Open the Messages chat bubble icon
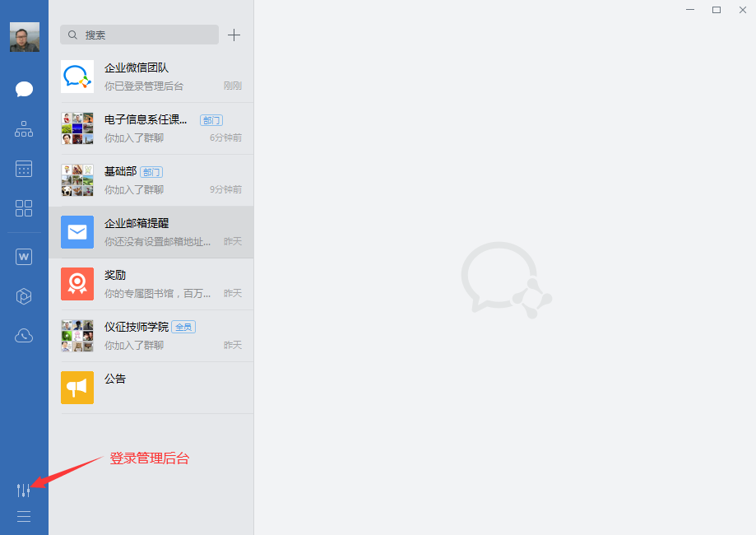This screenshot has height=535, width=756. pyautogui.click(x=24, y=90)
